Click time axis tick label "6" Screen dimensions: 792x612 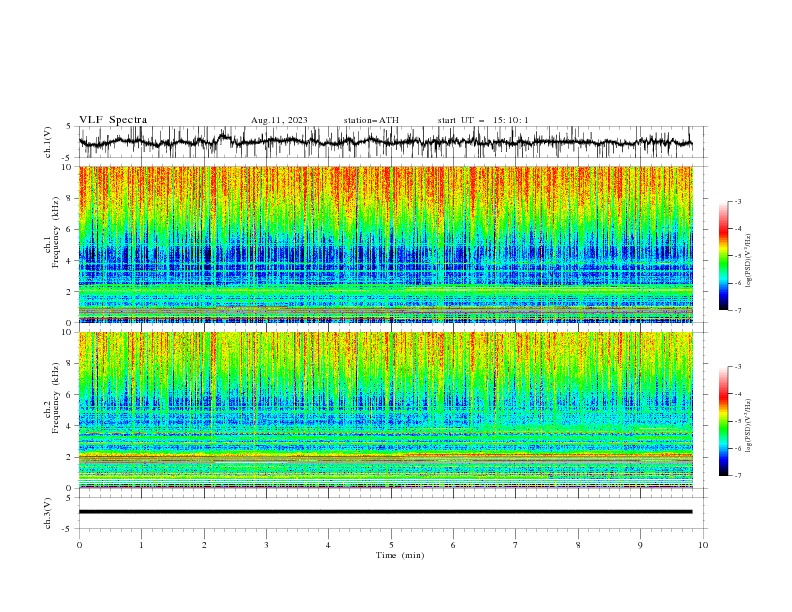click(453, 545)
